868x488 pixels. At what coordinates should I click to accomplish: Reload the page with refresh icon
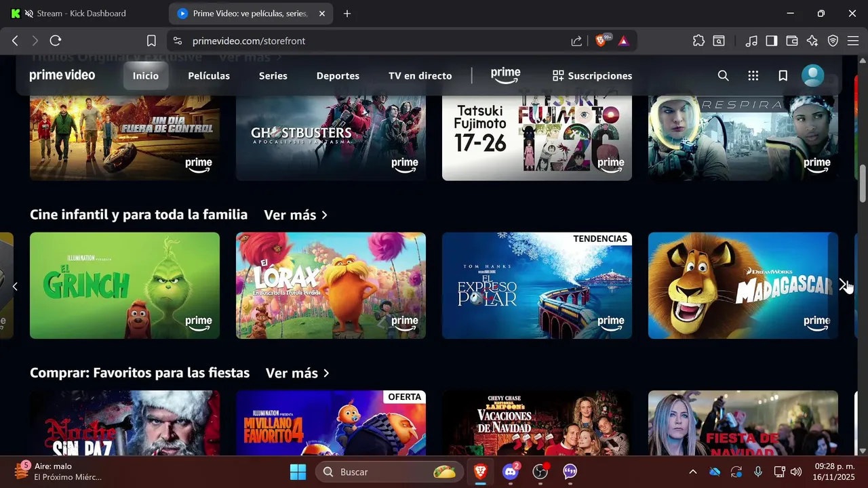[56, 41]
